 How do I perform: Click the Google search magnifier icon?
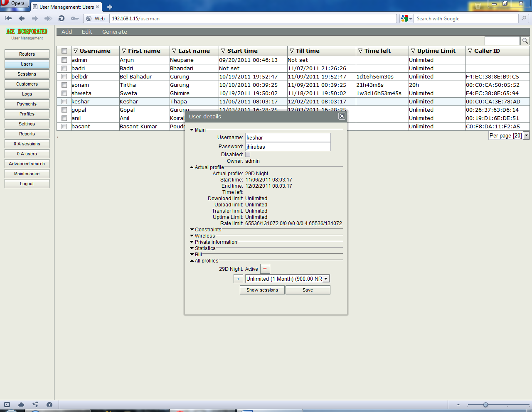524,18
